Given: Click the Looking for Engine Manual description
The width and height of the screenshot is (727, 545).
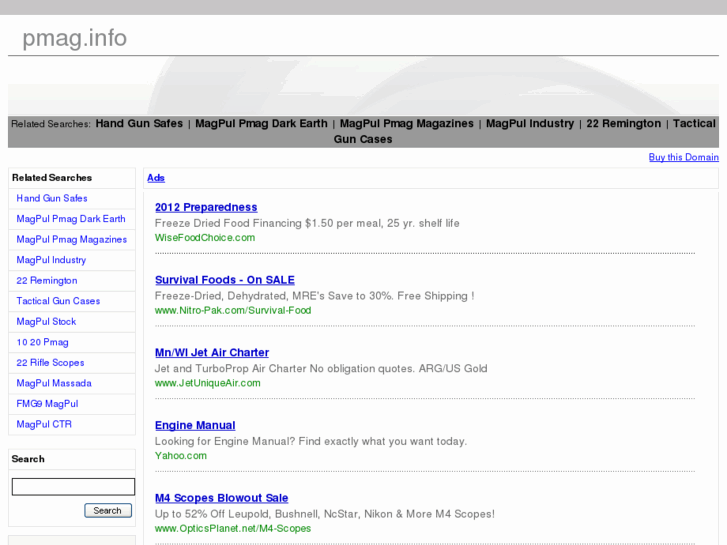Looking at the screenshot, I should tap(311, 441).
